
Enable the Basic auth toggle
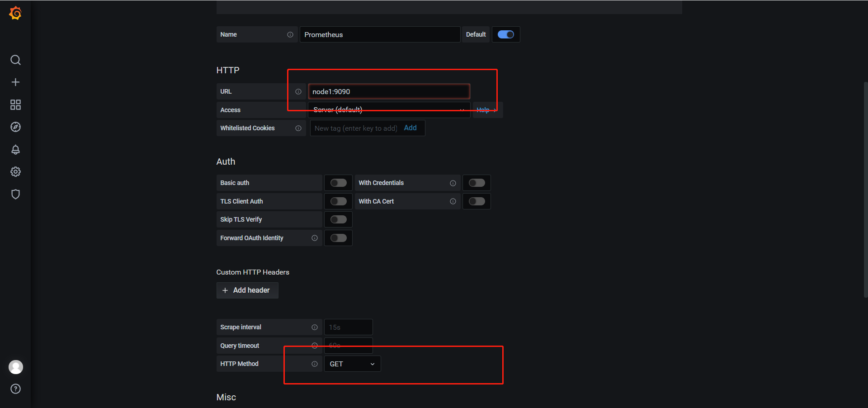[338, 183]
